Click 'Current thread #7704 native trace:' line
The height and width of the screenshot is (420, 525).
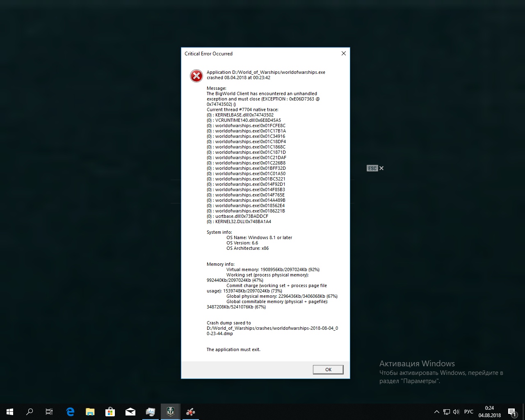(x=242, y=110)
